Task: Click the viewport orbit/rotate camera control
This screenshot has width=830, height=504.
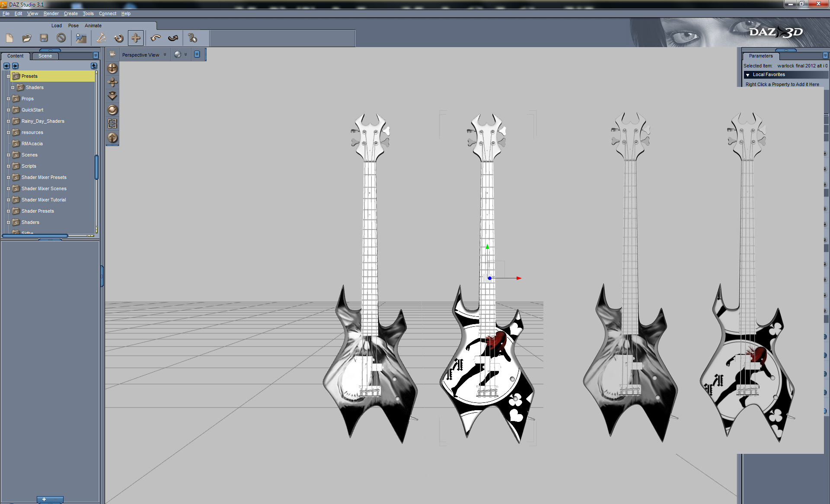Action: (112, 110)
